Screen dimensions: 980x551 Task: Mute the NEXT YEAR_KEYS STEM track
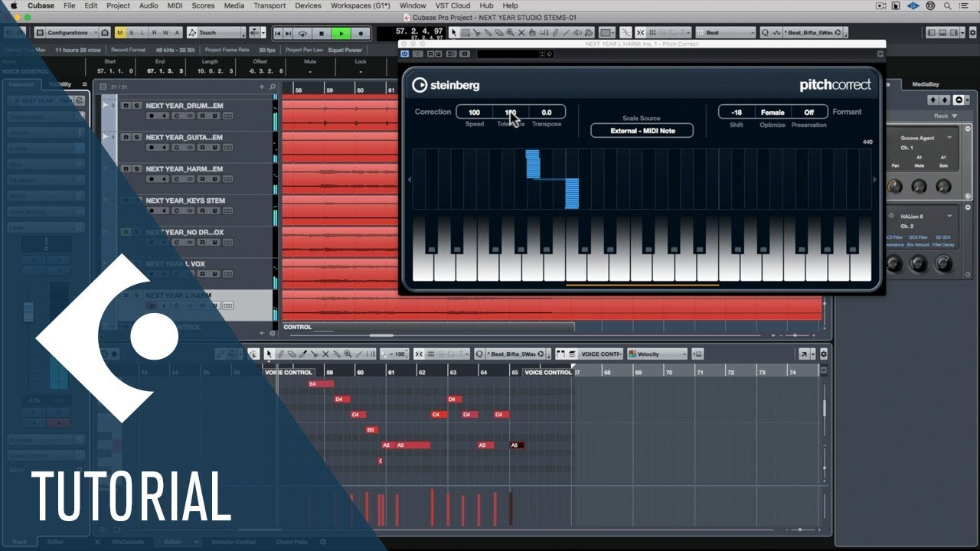[x=126, y=201]
